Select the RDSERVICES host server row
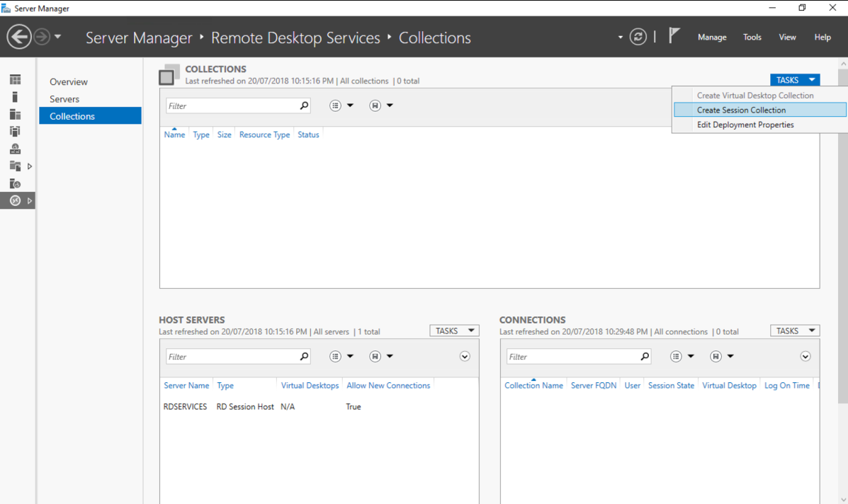 (x=319, y=407)
